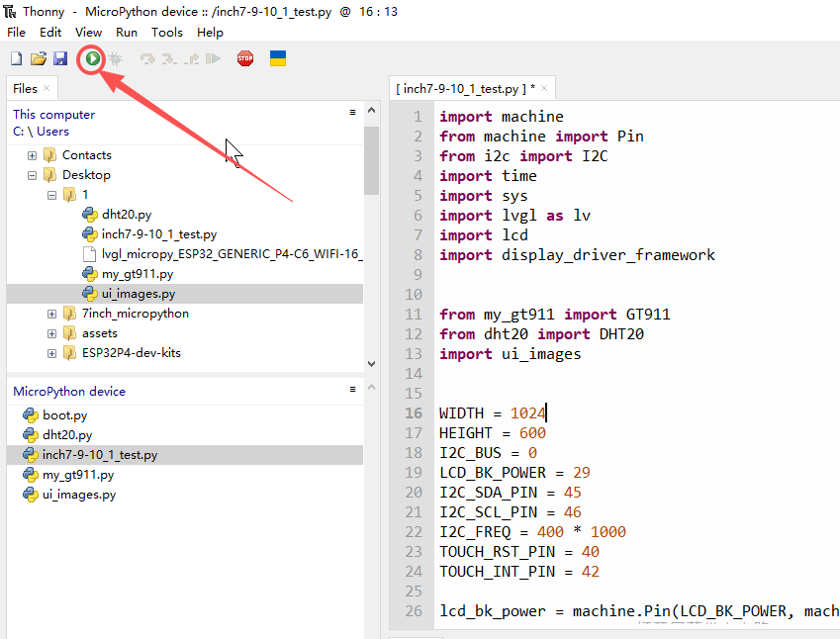Click scroll-down arrow of This computer list
The height and width of the screenshot is (639, 840).
(x=372, y=364)
